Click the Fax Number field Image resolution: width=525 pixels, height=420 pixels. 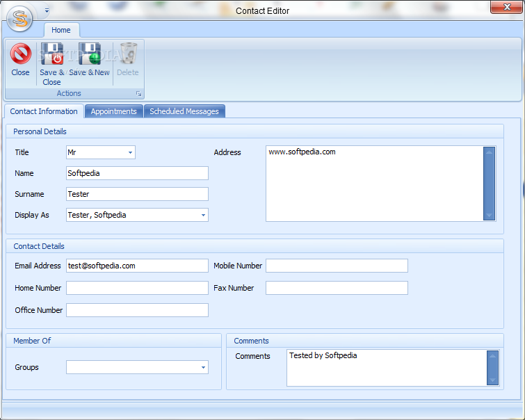coord(337,288)
